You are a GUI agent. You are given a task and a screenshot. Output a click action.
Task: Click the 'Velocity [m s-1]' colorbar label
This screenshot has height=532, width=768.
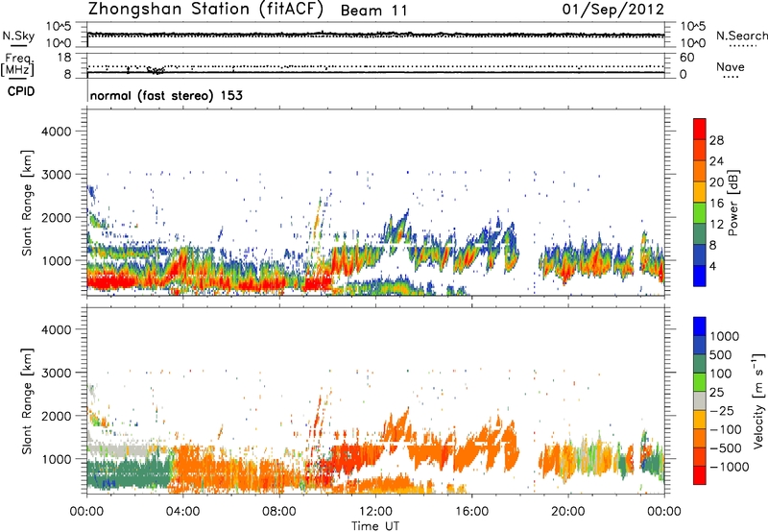coord(758,400)
